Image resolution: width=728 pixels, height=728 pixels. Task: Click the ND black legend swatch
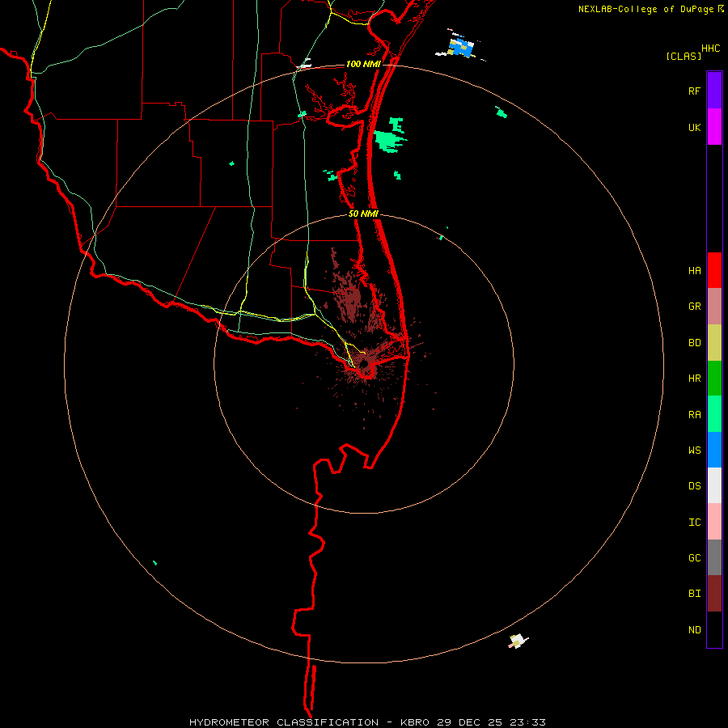coord(714,629)
